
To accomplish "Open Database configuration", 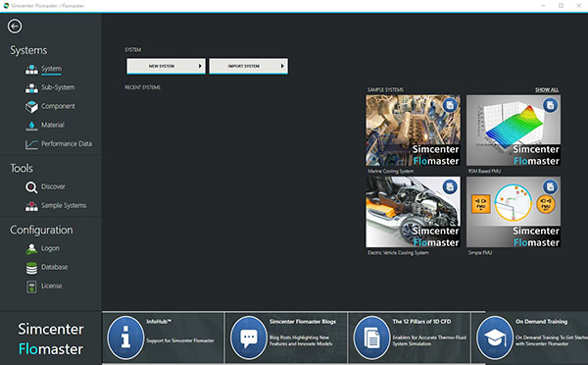I will click(54, 267).
